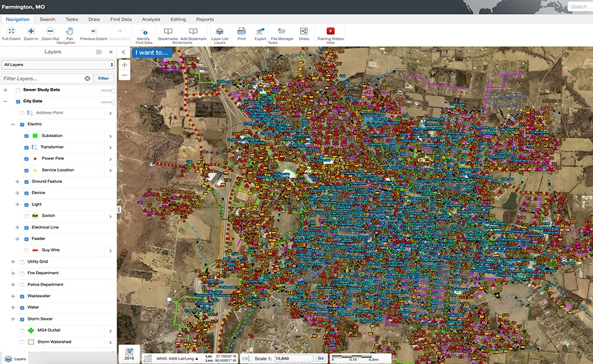Open the Analysis tab
The image size is (593, 364).
pos(151,19)
